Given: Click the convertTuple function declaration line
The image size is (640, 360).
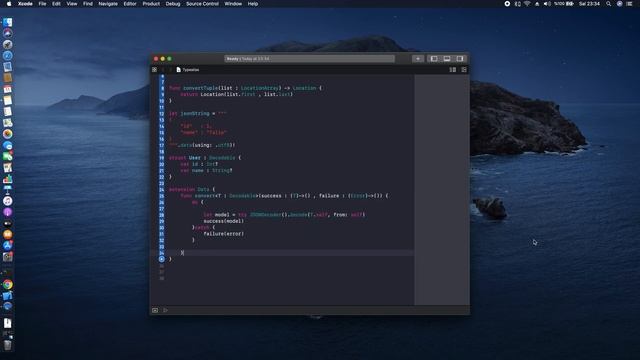Looking at the screenshot, I should (245, 88).
